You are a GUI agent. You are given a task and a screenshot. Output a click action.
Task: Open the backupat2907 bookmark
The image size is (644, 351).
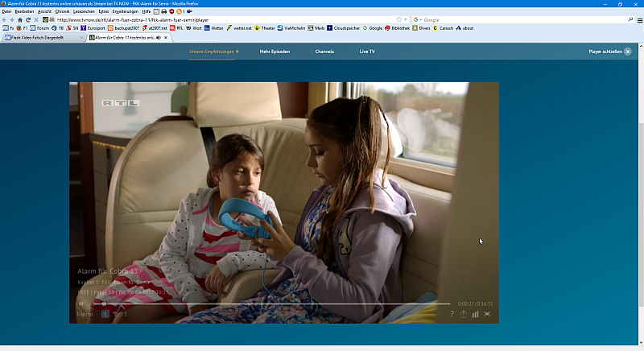pyautogui.click(x=124, y=28)
